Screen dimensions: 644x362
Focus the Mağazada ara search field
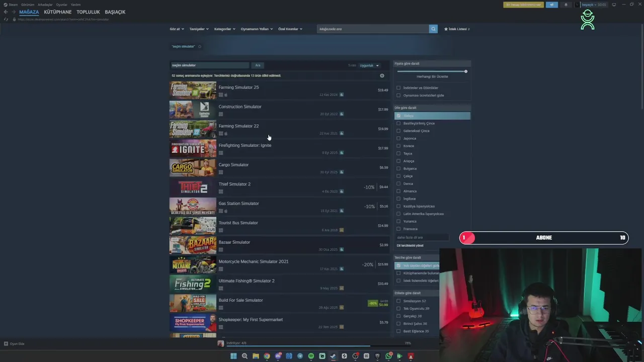373,29
